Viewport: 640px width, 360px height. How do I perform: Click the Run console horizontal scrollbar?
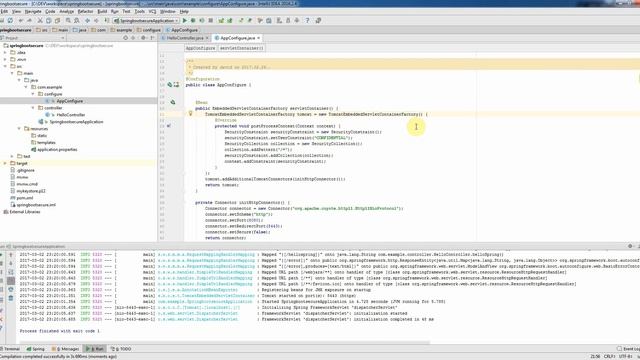224,342
